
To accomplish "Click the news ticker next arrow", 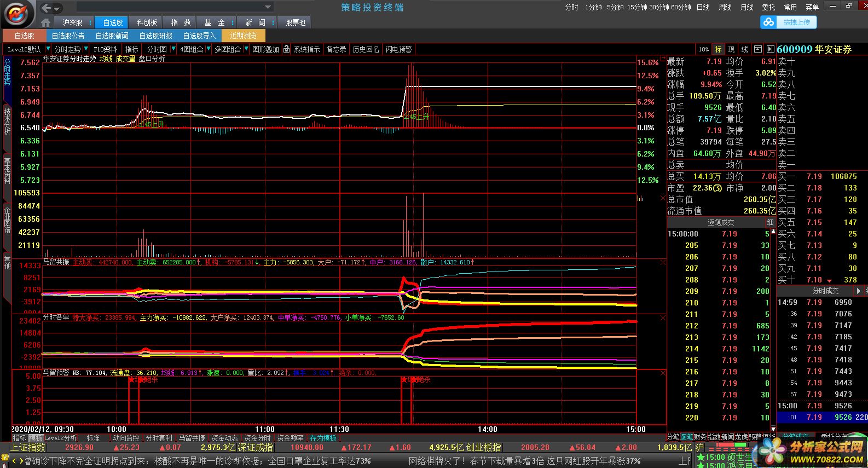I will click(x=21, y=462).
